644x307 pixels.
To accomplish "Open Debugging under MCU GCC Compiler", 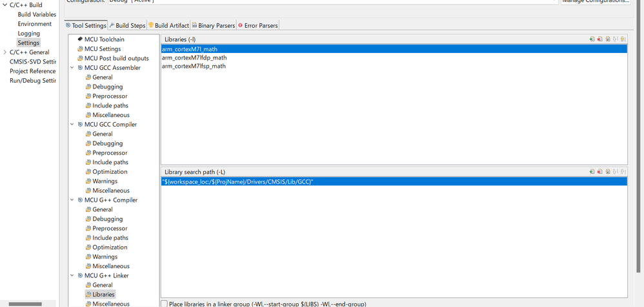I will 104,143.
